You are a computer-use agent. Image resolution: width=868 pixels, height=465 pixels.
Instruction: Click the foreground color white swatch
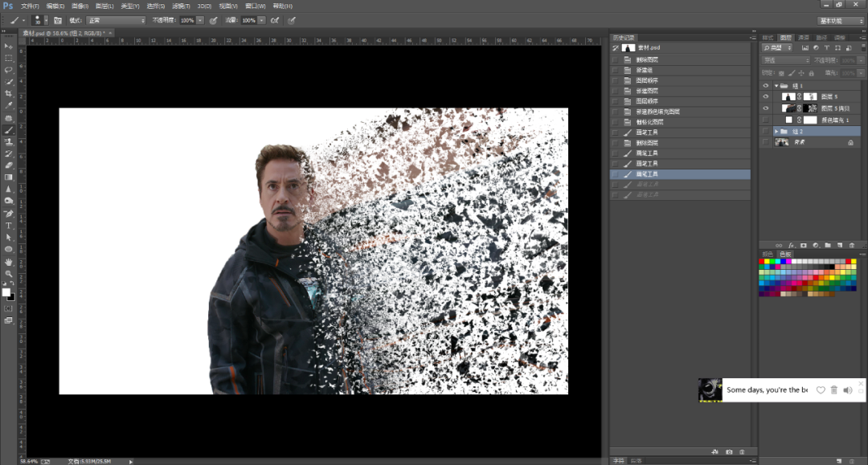click(x=6, y=292)
